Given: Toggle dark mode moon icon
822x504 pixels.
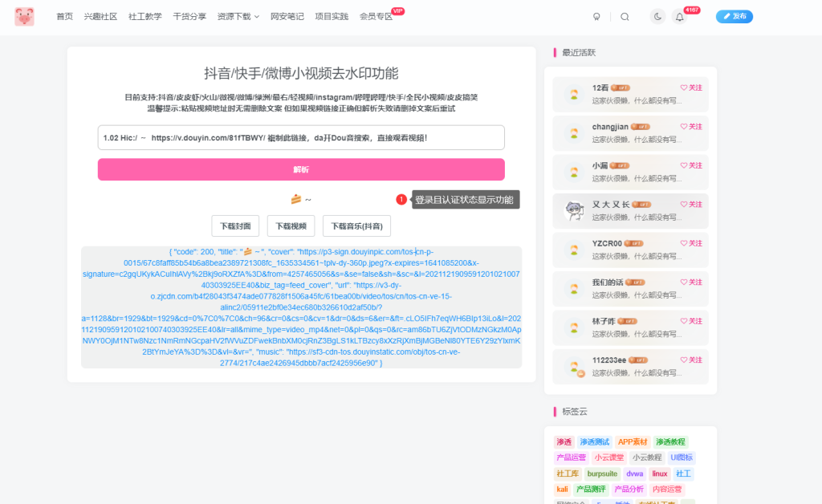Looking at the screenshot, I should point(657,17).
